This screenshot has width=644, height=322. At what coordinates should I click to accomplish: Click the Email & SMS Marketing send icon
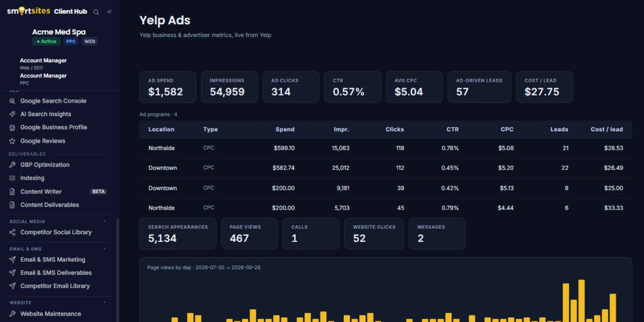click(x=12, y=260)
